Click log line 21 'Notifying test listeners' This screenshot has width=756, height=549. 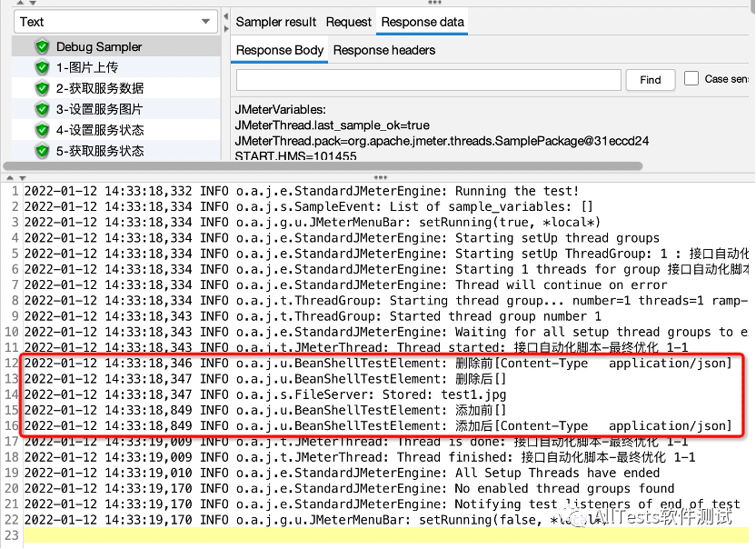click(x=382, y=504)
